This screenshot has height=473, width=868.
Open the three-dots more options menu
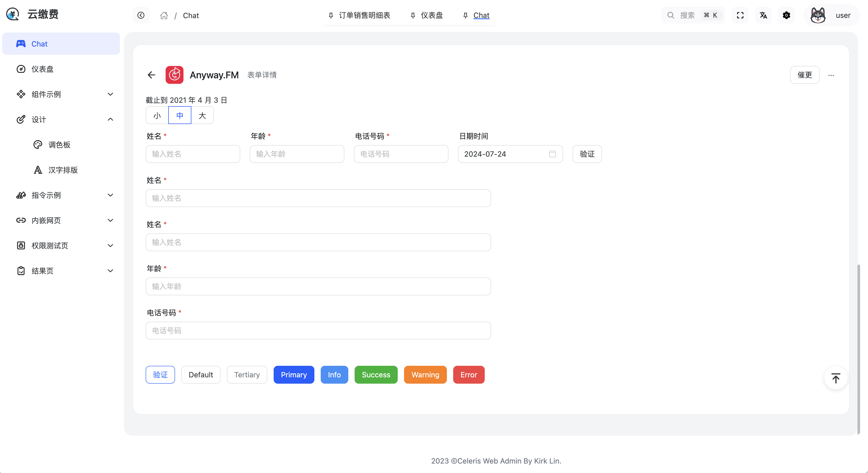click(831, 75)
